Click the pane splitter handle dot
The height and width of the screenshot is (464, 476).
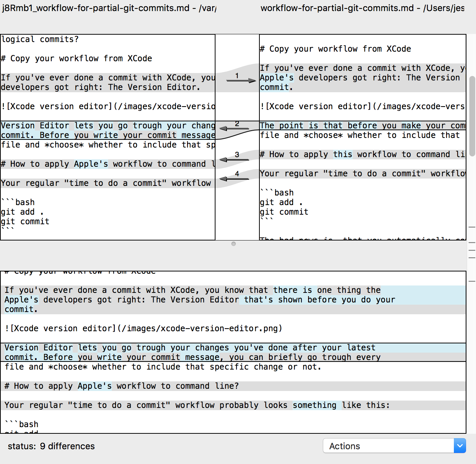point(233,244)
